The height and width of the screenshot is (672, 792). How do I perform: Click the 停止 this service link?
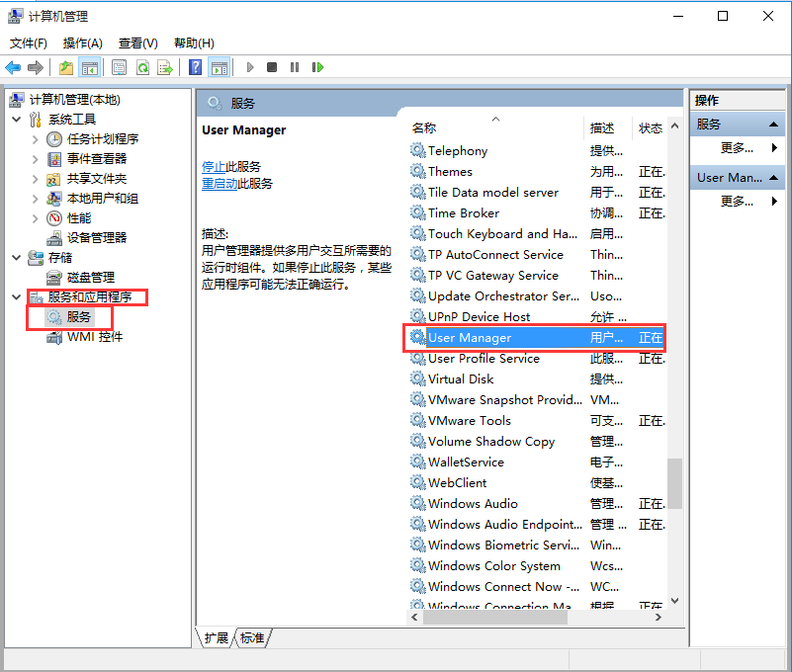(x=214, y=166)
